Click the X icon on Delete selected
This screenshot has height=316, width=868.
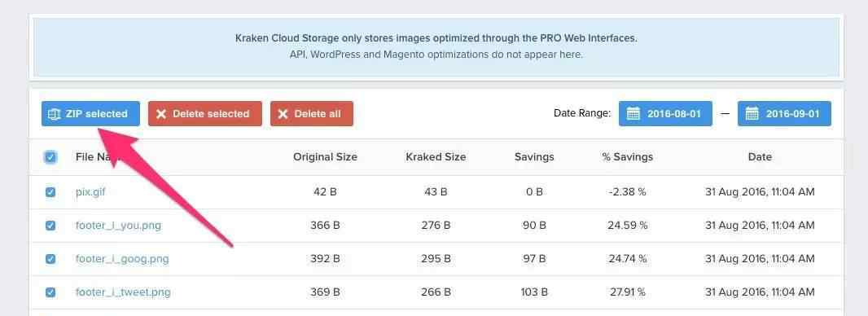point(161,114)
